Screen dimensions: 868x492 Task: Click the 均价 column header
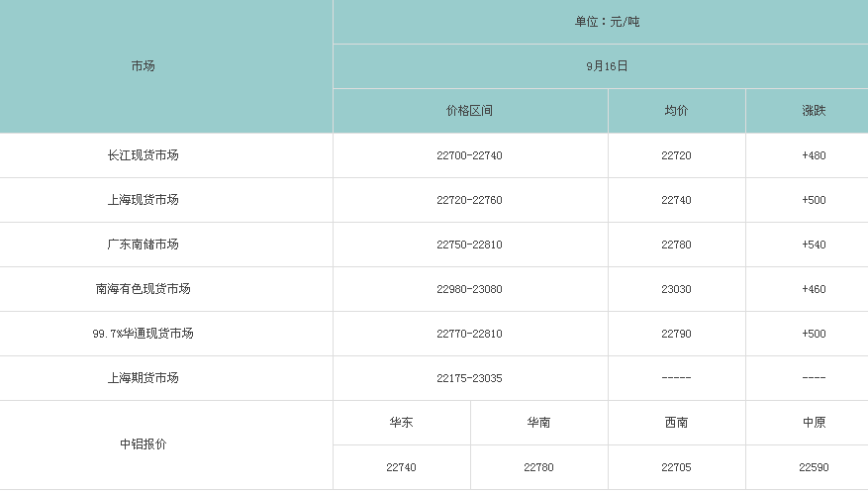[x=676, y=111]
